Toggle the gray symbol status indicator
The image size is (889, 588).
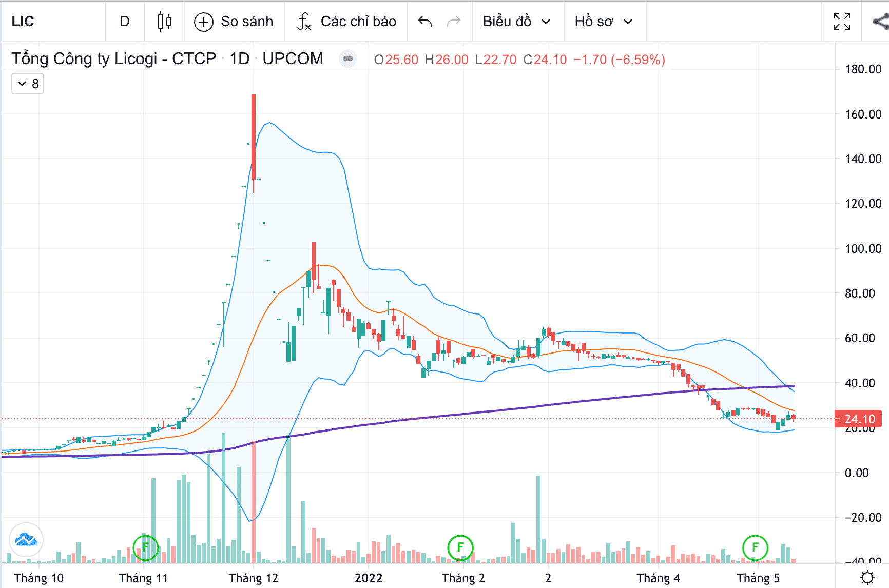pos(348,58)
